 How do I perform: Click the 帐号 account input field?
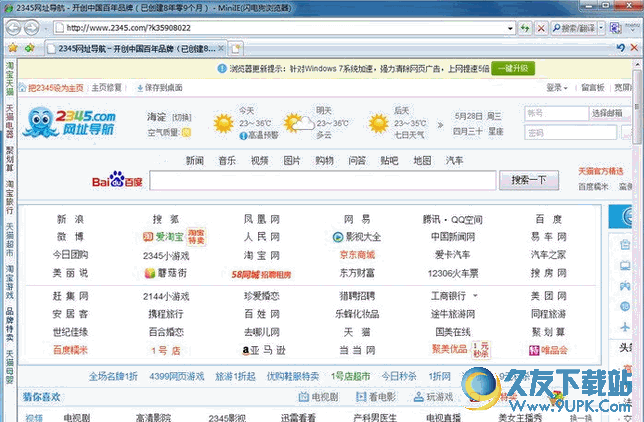[556, 113]
